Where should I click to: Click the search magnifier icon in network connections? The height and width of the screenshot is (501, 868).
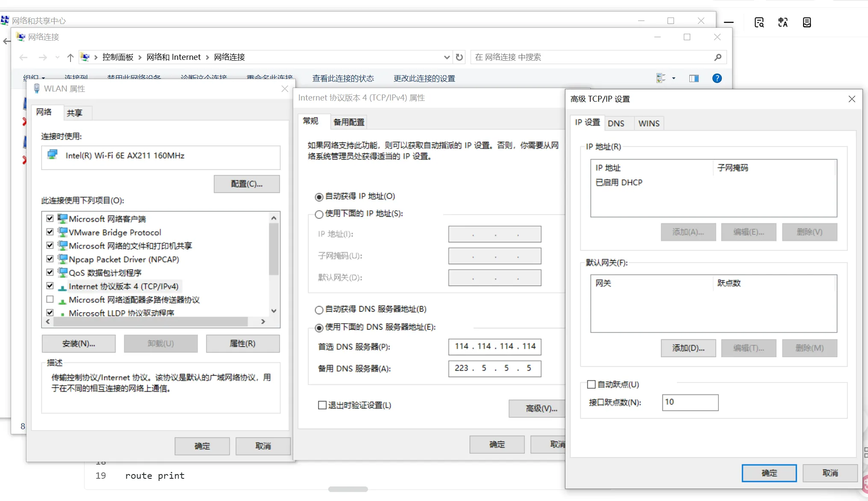[718, 57]
